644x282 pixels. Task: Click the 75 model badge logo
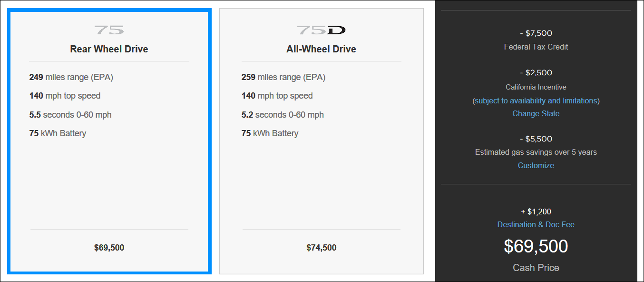pyautogui.click(x=109, y=30)
